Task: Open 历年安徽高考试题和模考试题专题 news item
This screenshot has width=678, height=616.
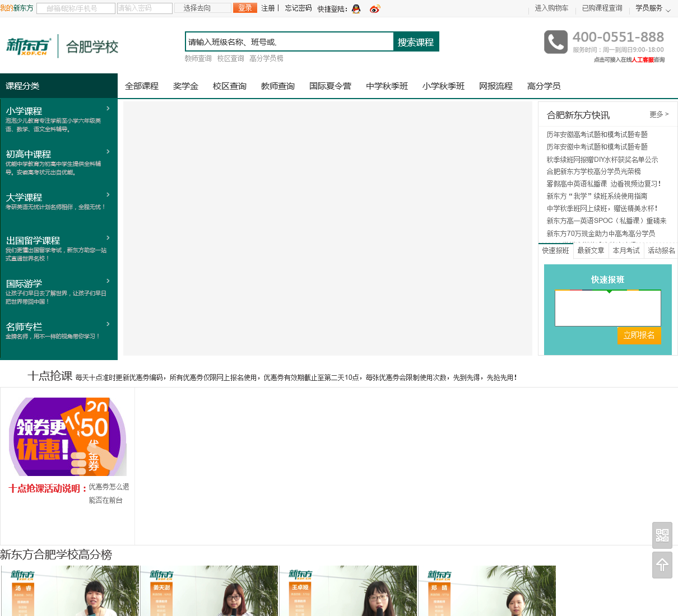Action: click(597, 134)
